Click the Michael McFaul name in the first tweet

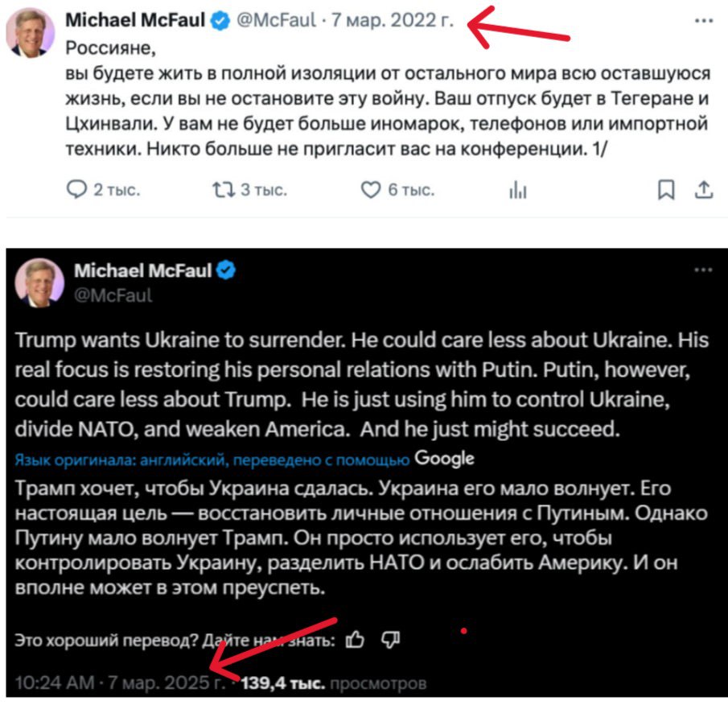coord(134,22)
